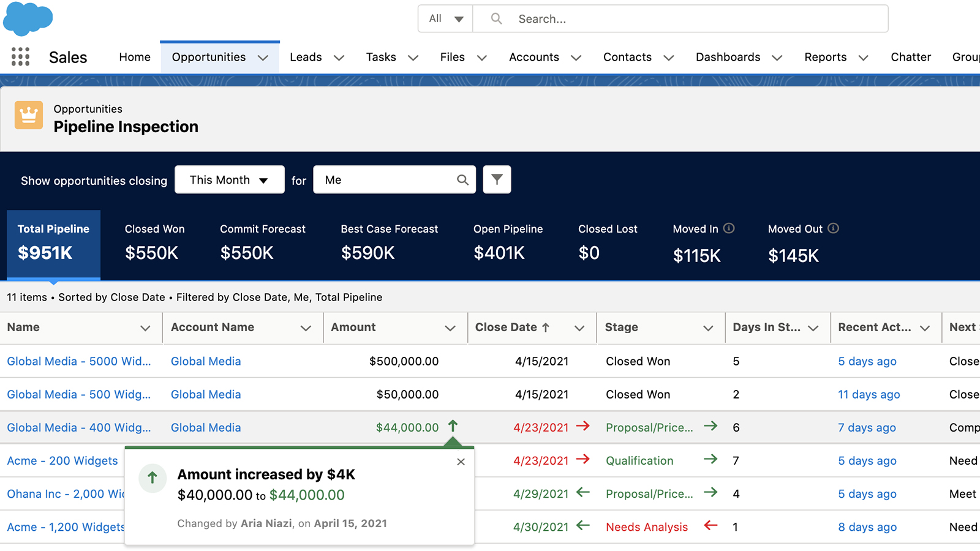Click the green stage arrow beside Proposal/Price

710,427
